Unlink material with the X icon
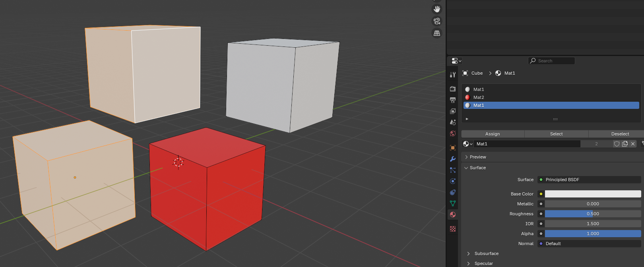 [633, 144]
